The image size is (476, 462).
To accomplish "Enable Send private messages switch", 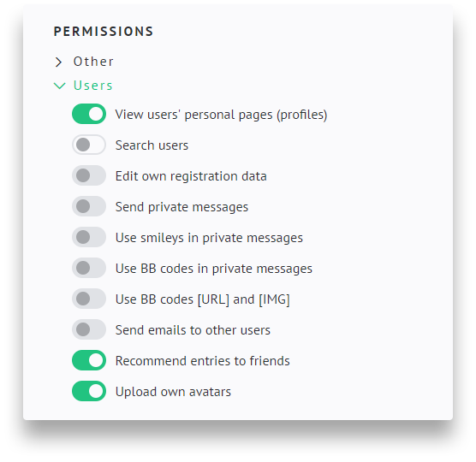I will 89,206.
